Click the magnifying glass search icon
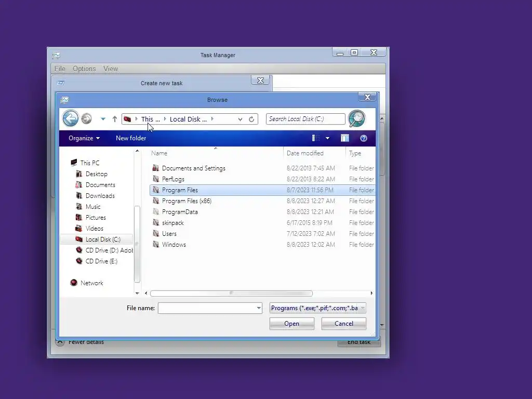This screenshot has width=532, height=399. click(x=357, y=119)
